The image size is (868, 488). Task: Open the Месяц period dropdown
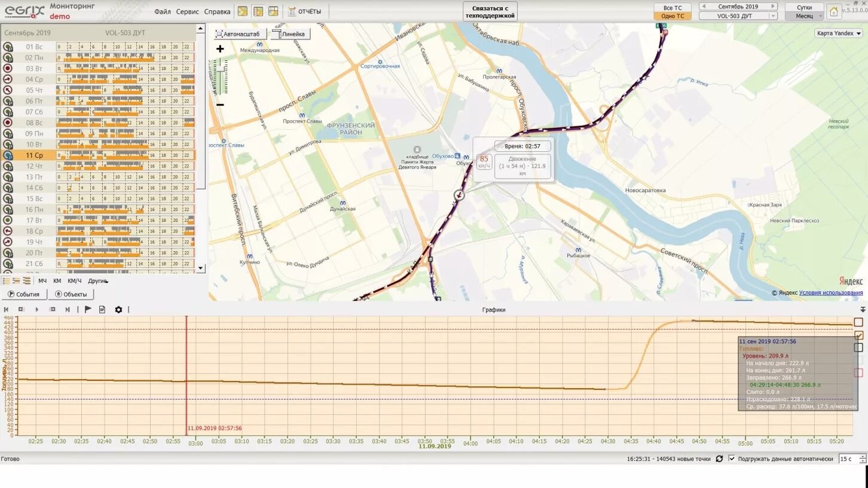tap(804, 16)
